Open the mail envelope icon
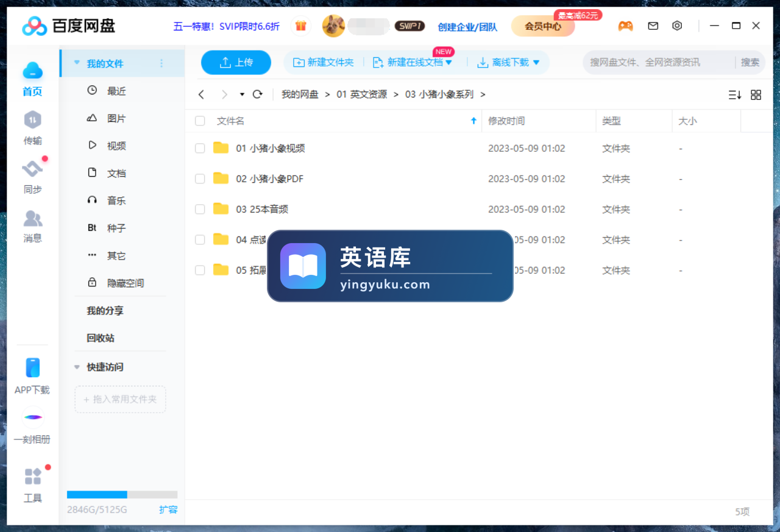The image size is (780, 532). pos(653,26)
